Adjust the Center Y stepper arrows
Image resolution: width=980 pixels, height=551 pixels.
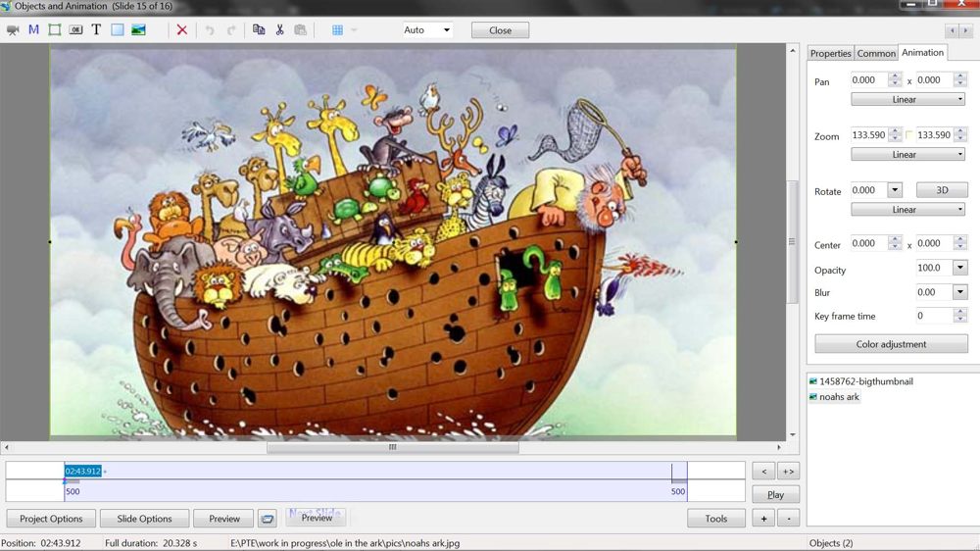pos(960,244)
